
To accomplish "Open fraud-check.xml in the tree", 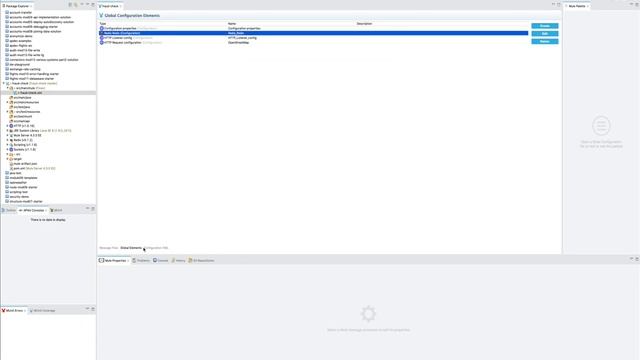I will (x=29, y=93).
